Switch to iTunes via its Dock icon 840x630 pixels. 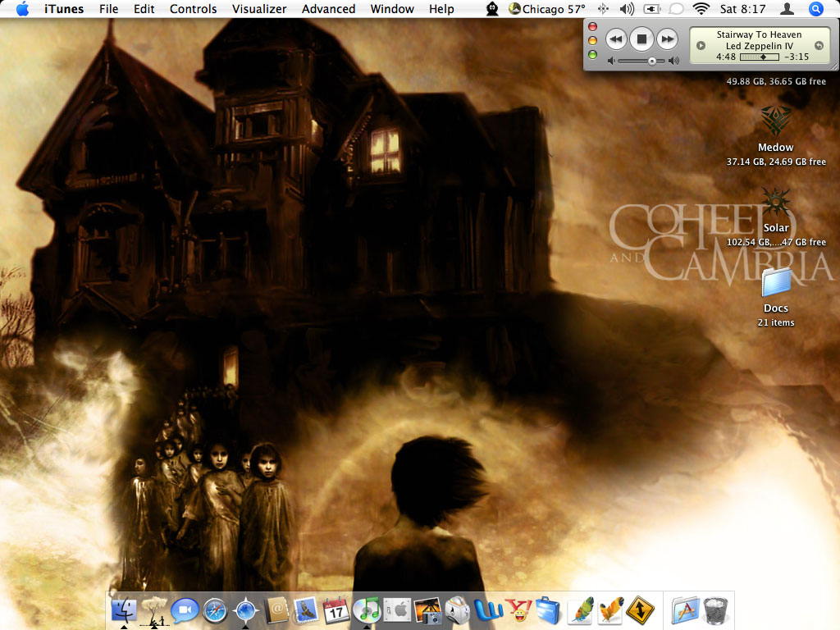click(367, 610)
